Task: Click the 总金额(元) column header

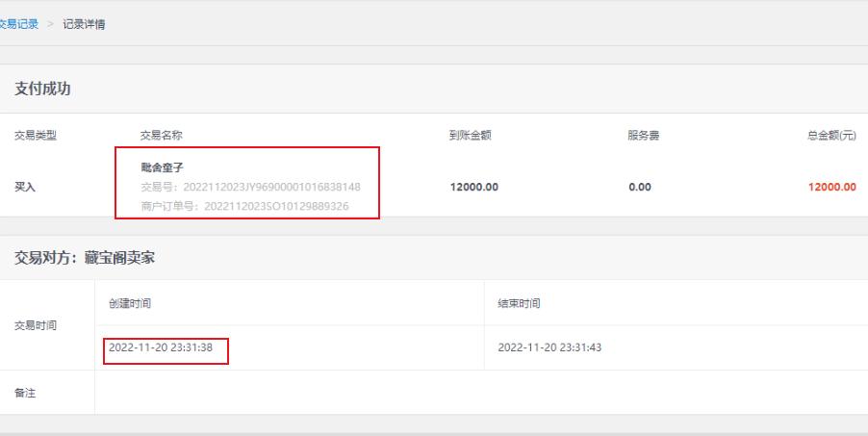Action: (831, 135)
